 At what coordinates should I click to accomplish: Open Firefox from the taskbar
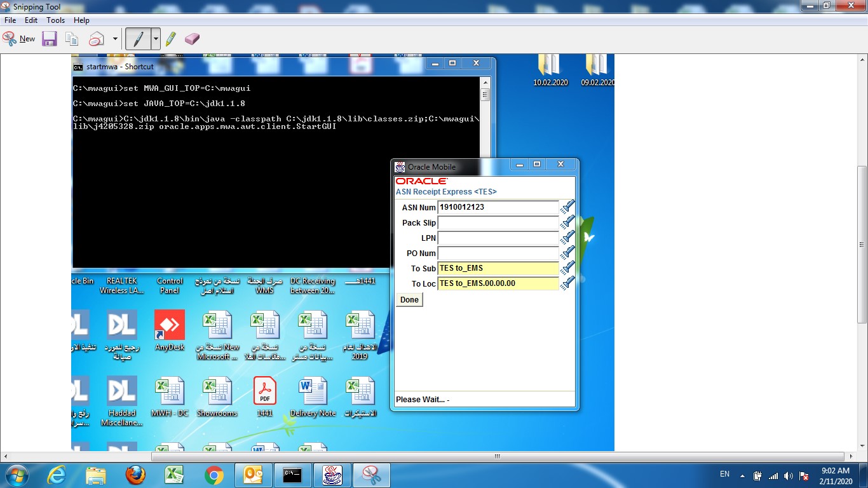click(x=135, y=475)
